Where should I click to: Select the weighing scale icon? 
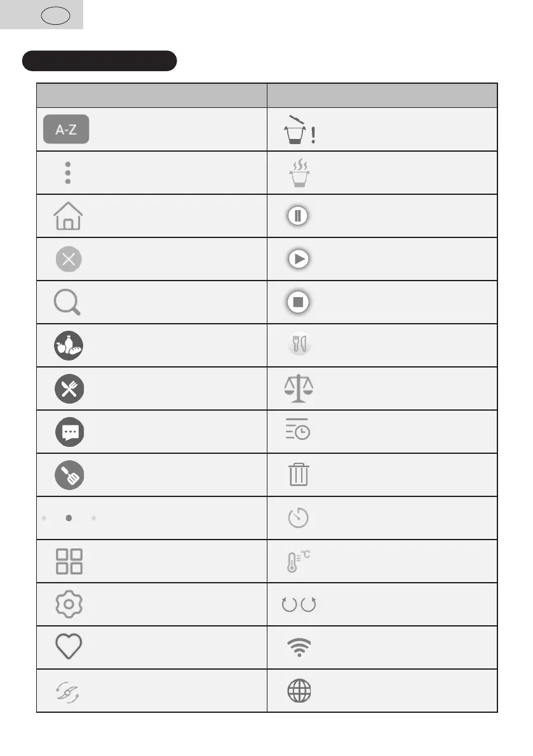coord(299,388)
